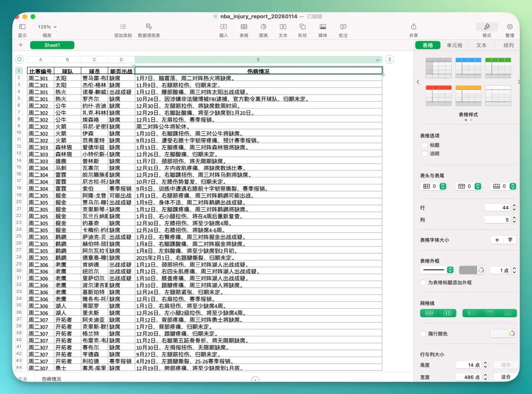The image size is (532, 394).
Task: Add a new sheet with plus icon
Action: [x=21, y=45]
